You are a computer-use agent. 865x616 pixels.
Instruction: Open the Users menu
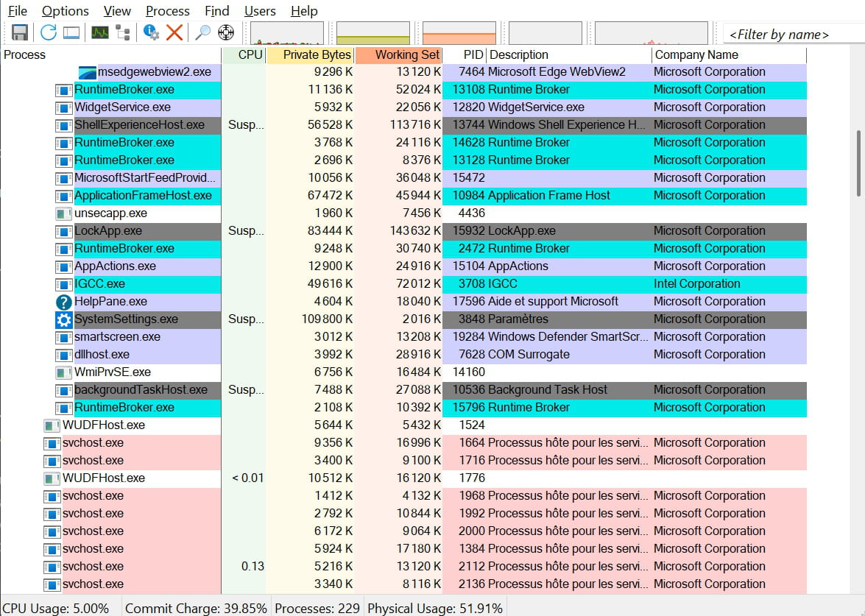pyautogui.click(x=260, y=11)
